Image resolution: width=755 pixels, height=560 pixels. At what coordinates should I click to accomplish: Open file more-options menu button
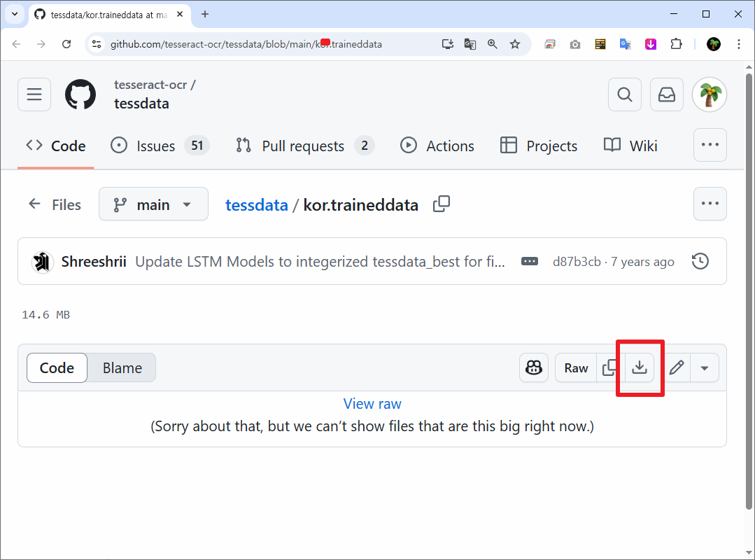point(710,204)
